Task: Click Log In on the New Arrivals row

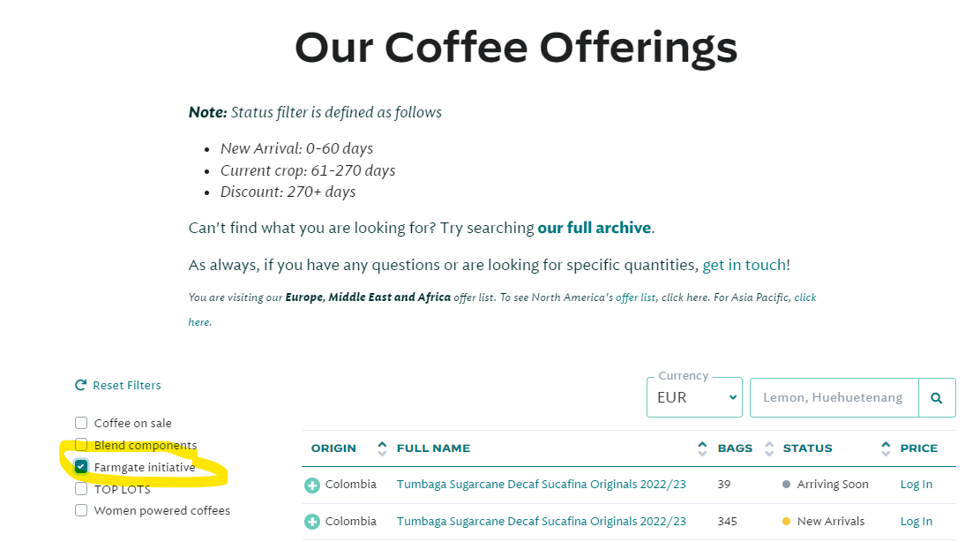Action: (x=916, y=522)
